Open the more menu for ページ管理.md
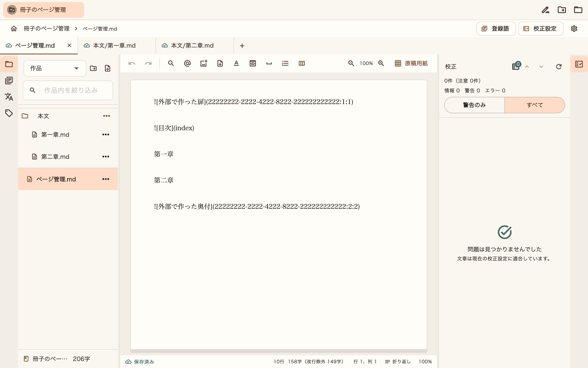The image size is (588, 368). tap(106, 179)
